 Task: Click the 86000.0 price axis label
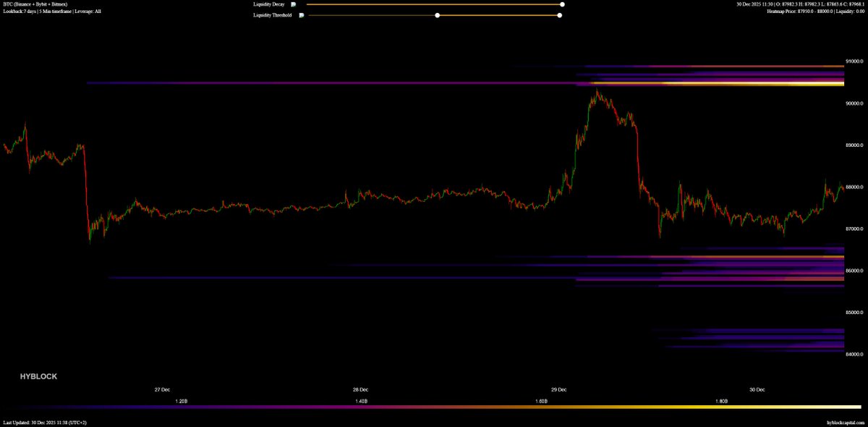click(x=854, y=271)
